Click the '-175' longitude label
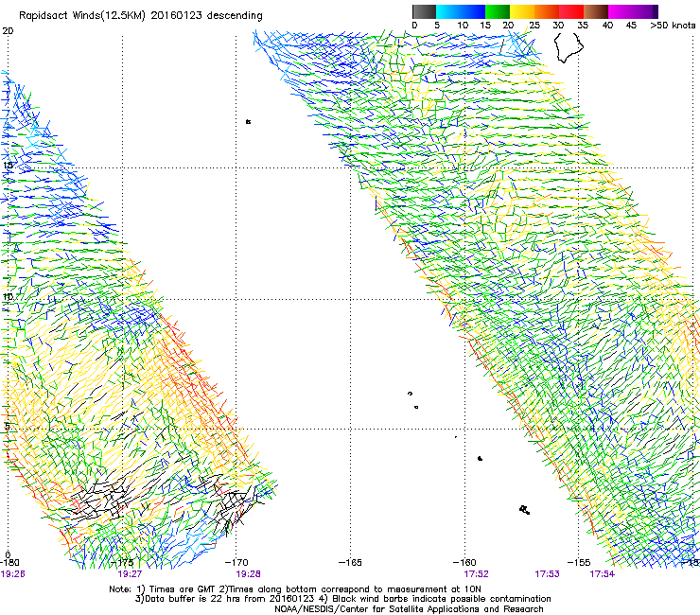The width and height of the screenshot is (700, 615). coord(122,563)
